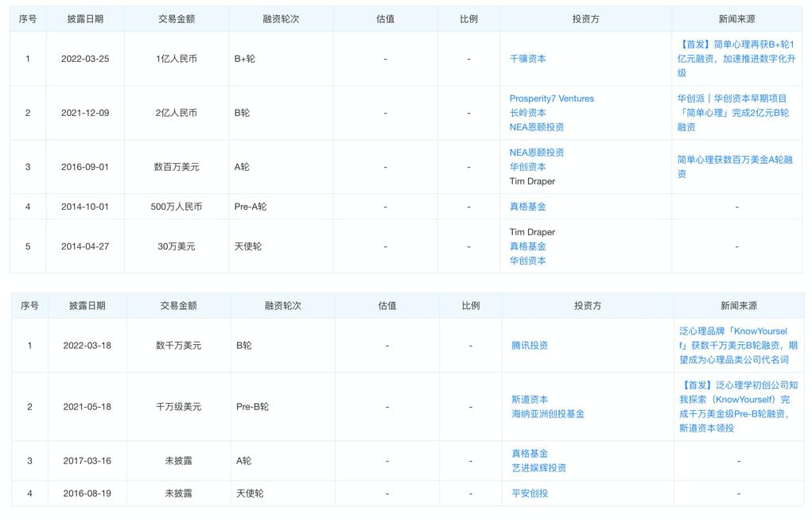Image resolution: width=812 pixels, height=527 pixels.
Task: Open 真格基金 link in the Pre-A轮 row
Action: (528, 207)
